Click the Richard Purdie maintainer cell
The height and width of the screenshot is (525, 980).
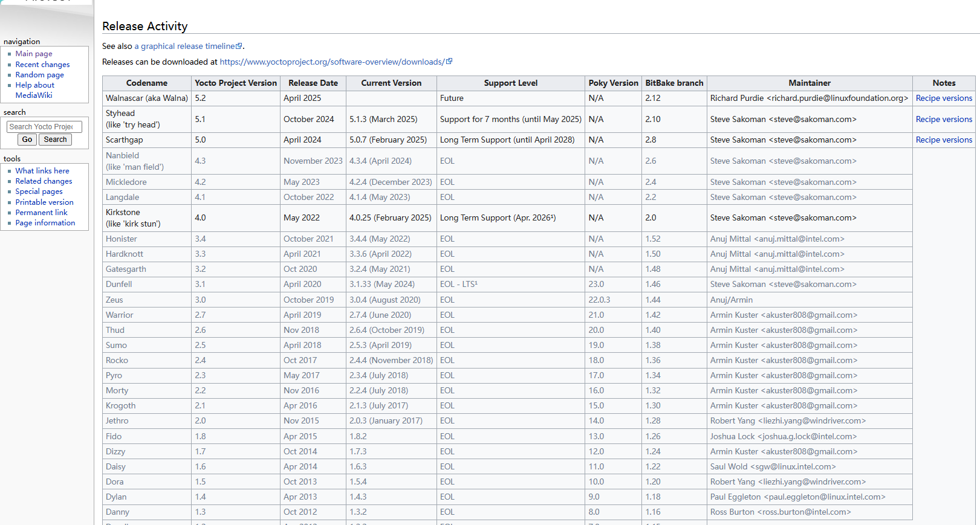tap(810, 98)
